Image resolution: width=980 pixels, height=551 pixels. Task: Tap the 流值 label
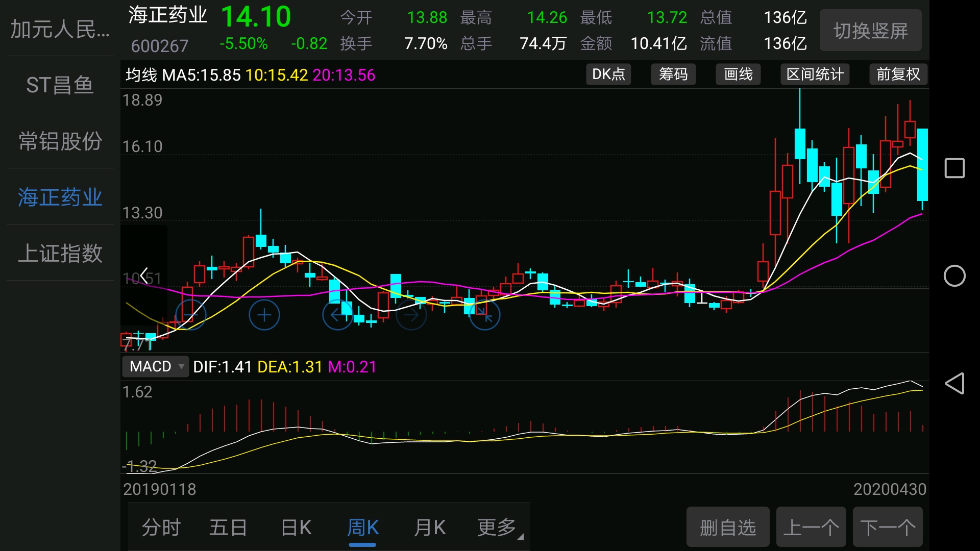716,43
